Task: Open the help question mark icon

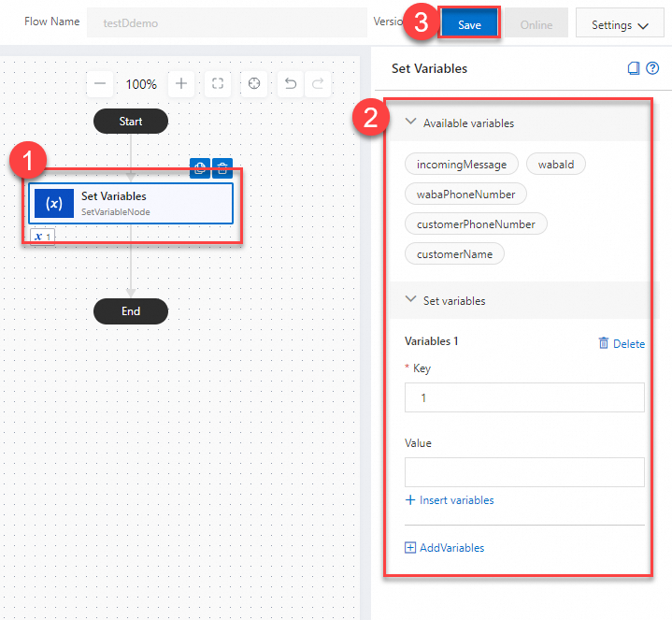Action: (x=652, y=68)
